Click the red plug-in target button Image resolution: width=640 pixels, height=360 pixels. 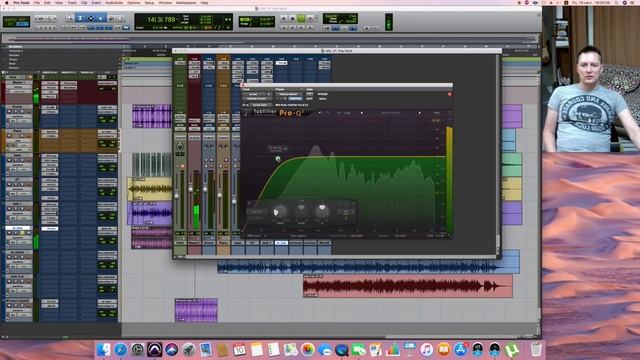coord(450,94)
